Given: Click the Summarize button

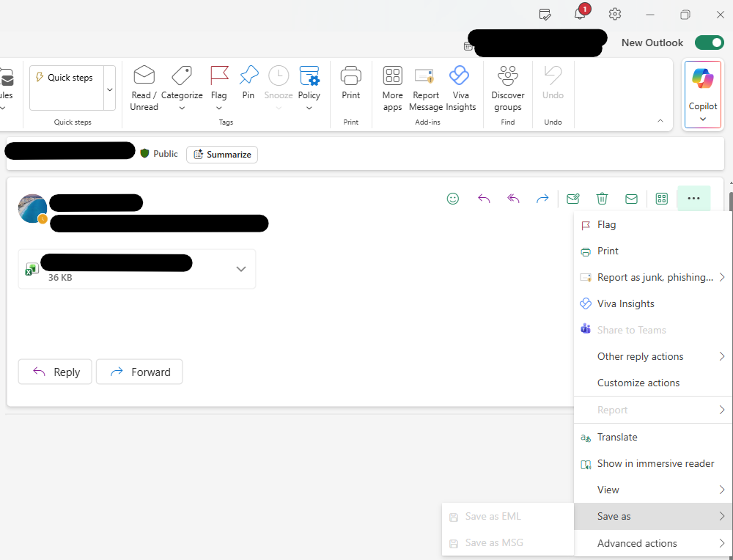Looking at the screenshot, I should click(222, 154).
